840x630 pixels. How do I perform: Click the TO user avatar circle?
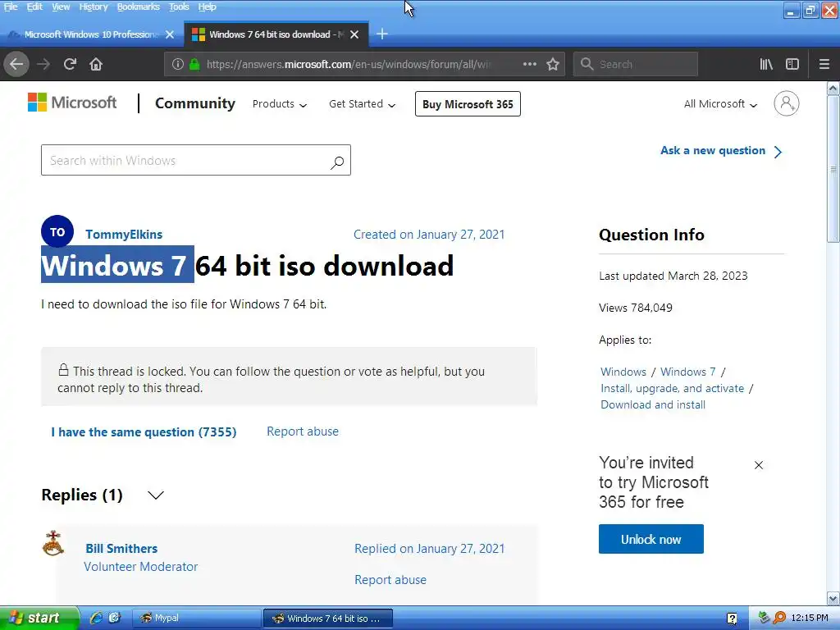(x=57, y=231)
